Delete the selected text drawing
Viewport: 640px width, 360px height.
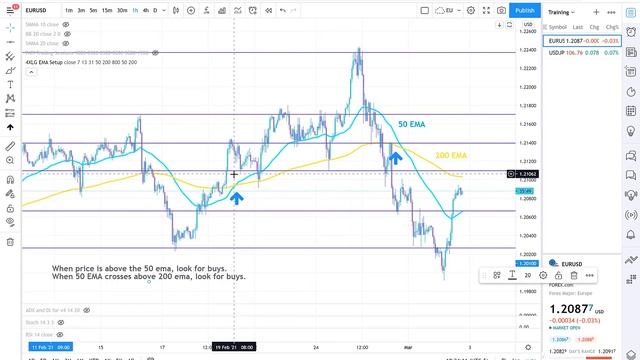point(574,276)
